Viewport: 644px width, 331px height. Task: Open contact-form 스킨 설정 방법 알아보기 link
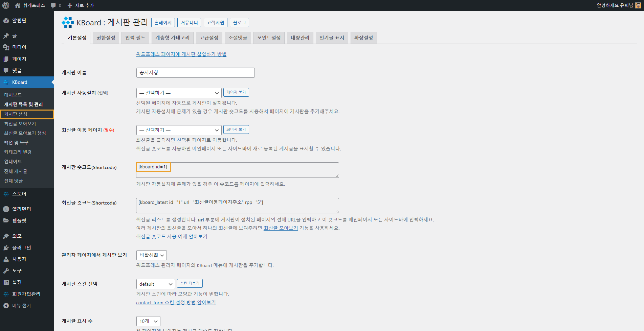pyautogui.click(x=176, y=302)
